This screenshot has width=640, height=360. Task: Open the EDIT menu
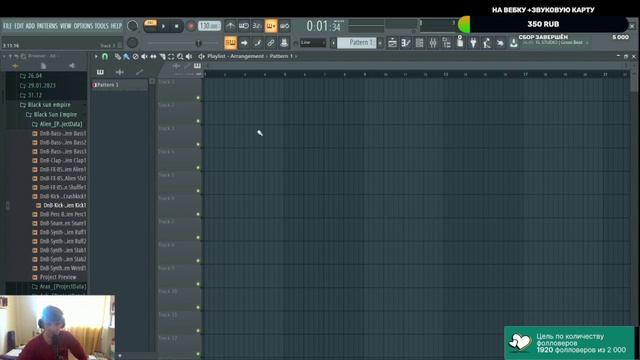(19, 26)
